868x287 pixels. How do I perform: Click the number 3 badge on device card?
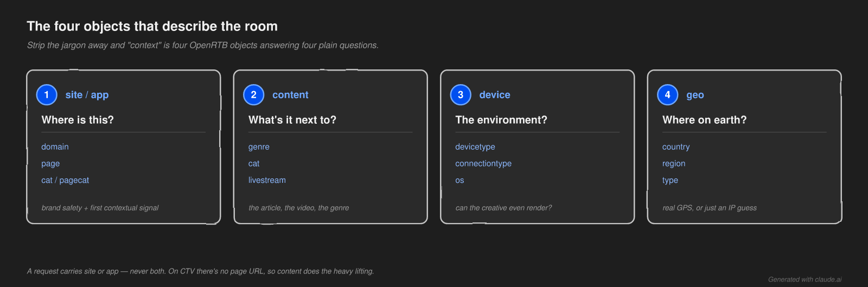click(x=461, y=95)
